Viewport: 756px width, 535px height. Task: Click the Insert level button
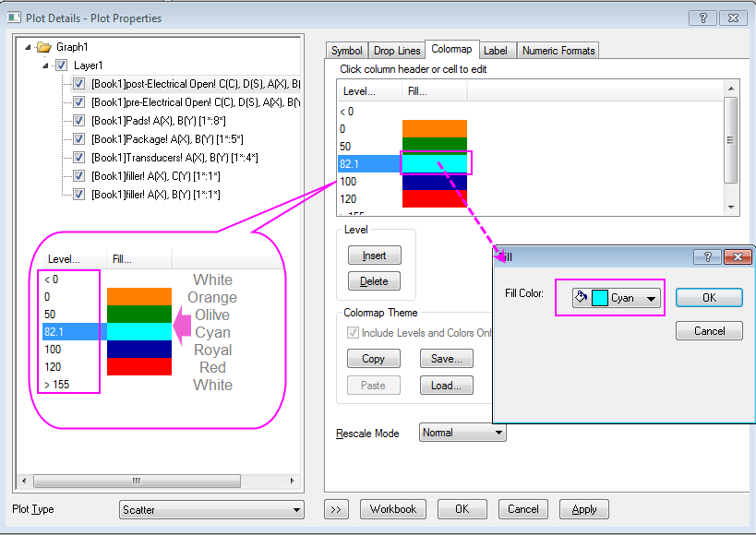pos(375,256)
